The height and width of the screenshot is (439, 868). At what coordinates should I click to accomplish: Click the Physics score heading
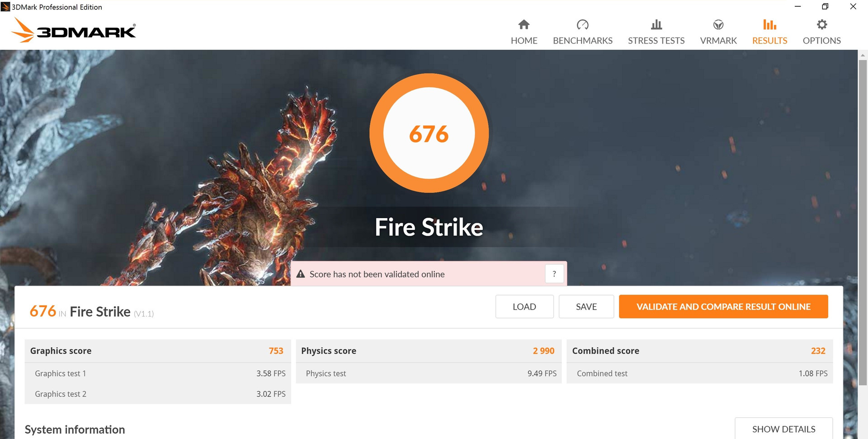coord(329,351)
